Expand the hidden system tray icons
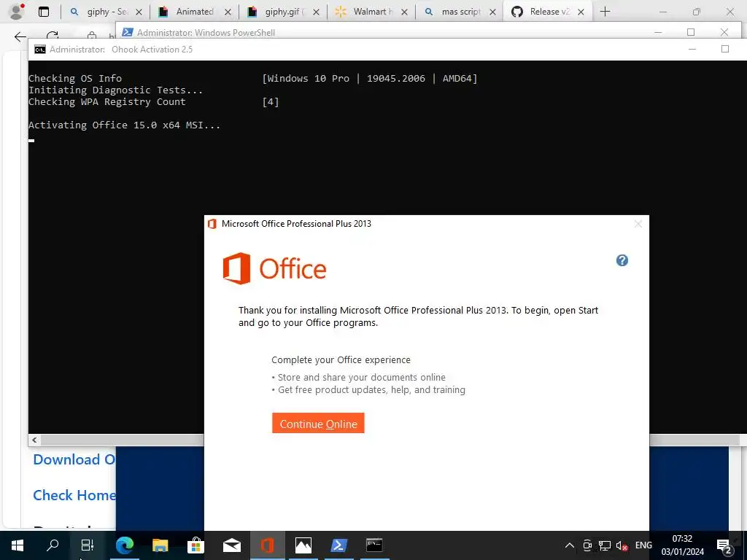The width and height of the screenshot is (747, 560). (569, 545)
